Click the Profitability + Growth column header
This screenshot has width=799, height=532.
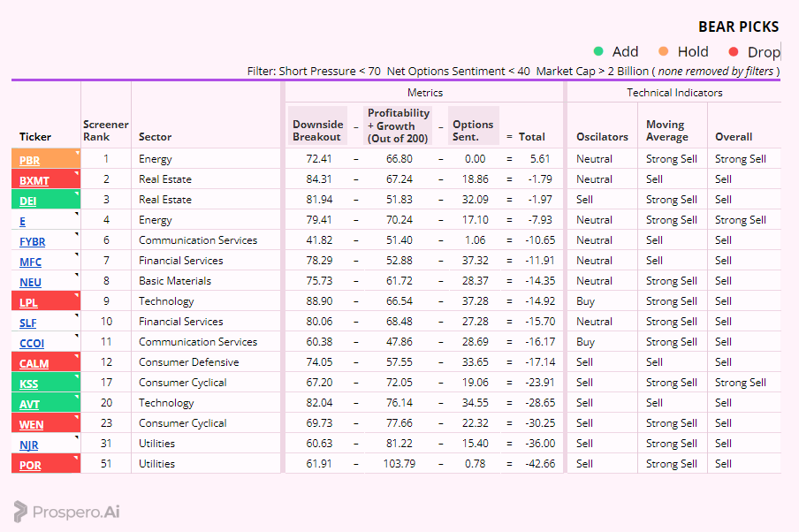coord(398,125)
